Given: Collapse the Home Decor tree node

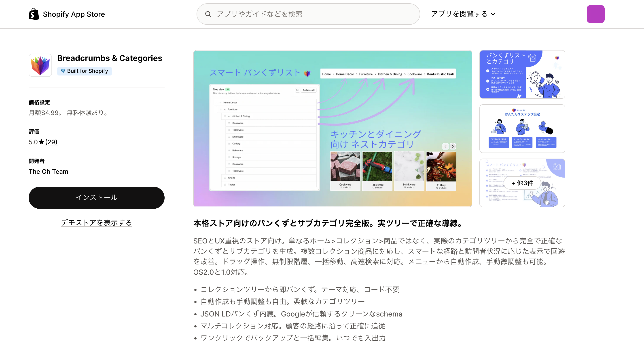Looking at the screenshot, I should click(x=220, y=103).
